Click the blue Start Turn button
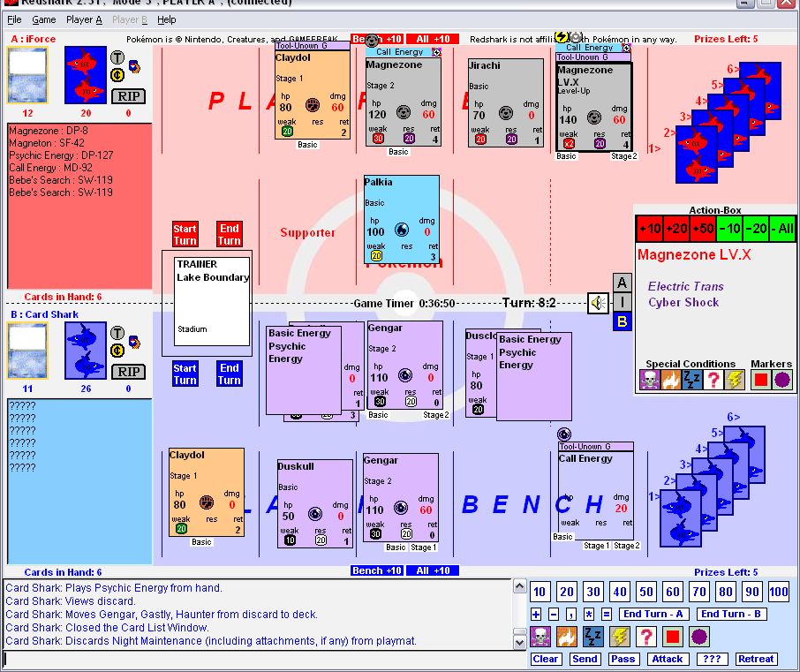Viewport: 800px width, 672px height. pyautogui.click(x=185, y=374)
